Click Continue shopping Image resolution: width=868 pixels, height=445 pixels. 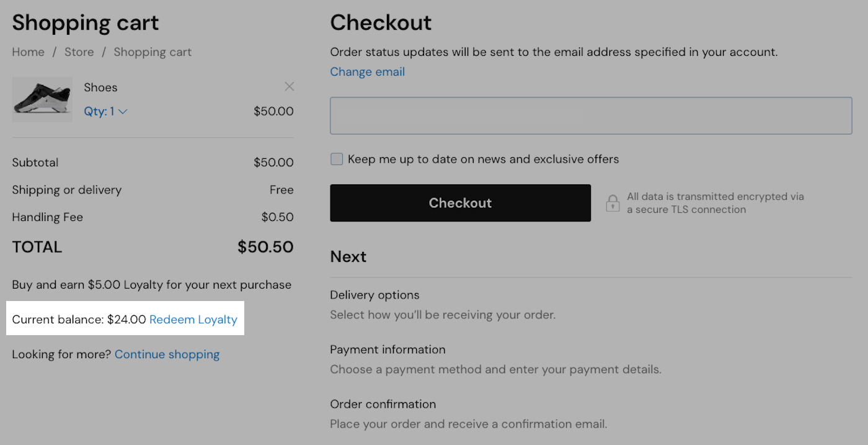(167, 354)
